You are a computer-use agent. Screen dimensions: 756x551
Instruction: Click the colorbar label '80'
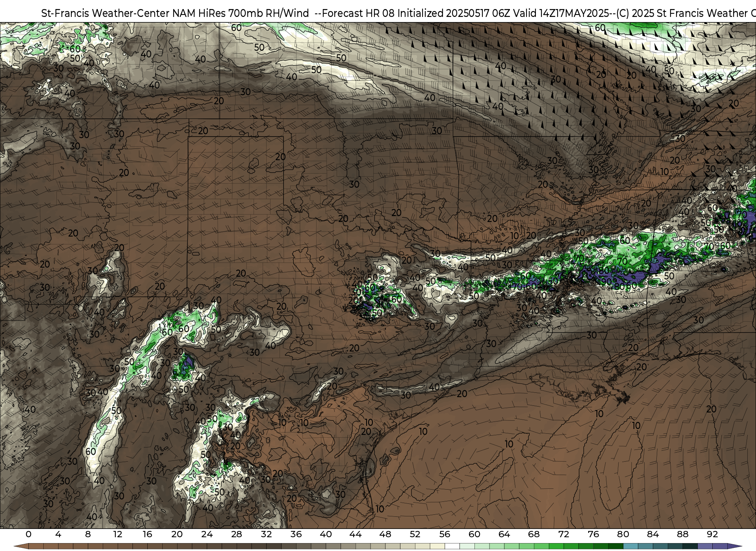click(x=623, y=534)
